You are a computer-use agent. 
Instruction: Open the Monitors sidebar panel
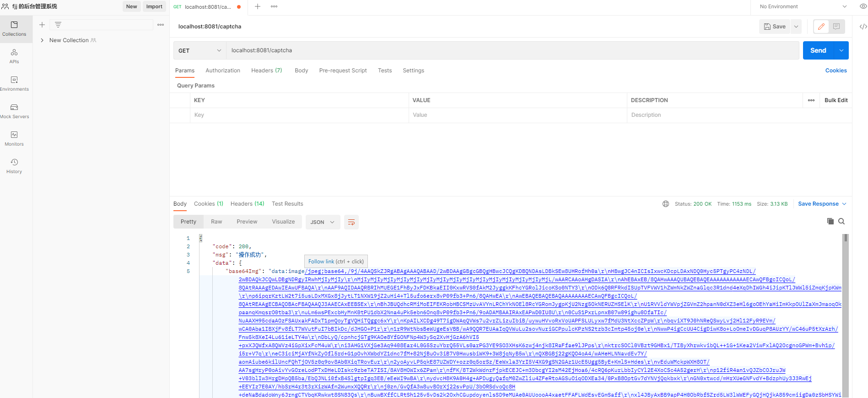(14, 139)
